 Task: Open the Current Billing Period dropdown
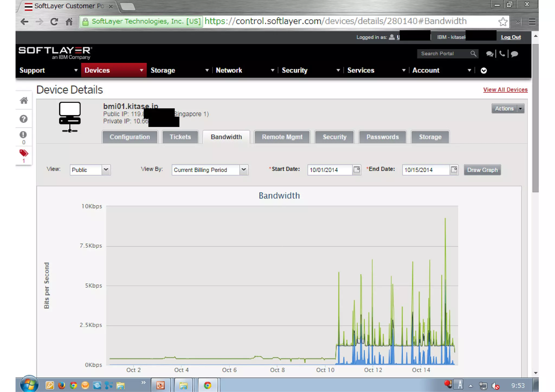coord(243,170)
